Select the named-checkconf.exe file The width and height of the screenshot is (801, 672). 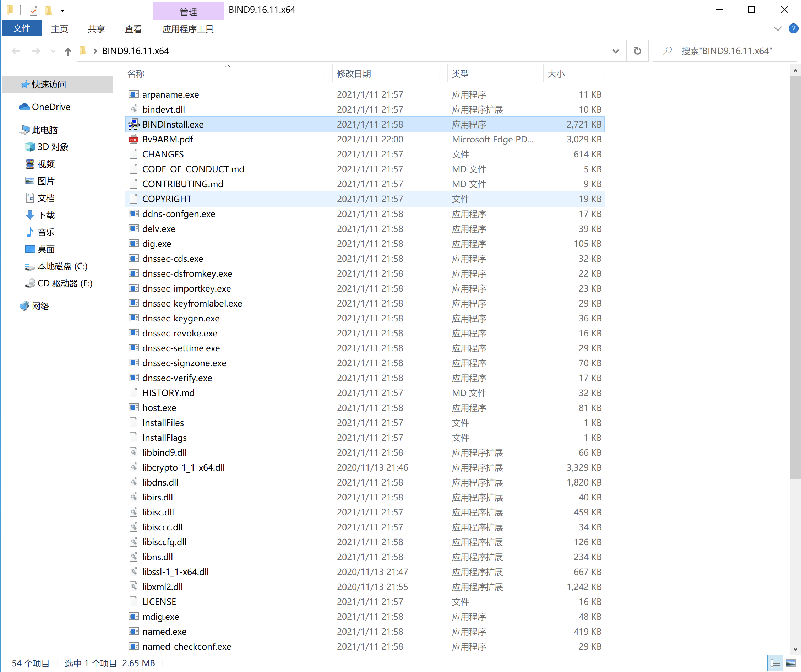coord(187,646)
